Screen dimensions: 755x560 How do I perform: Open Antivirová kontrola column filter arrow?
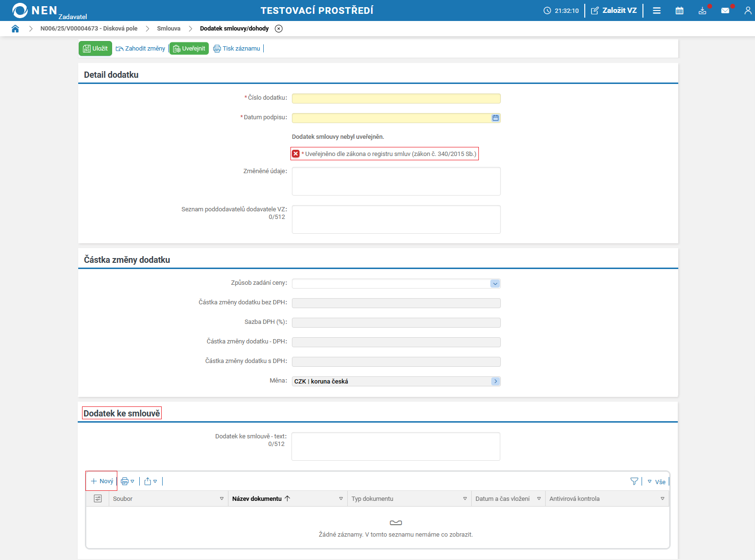pyautogui.click(x=662, y=498)
